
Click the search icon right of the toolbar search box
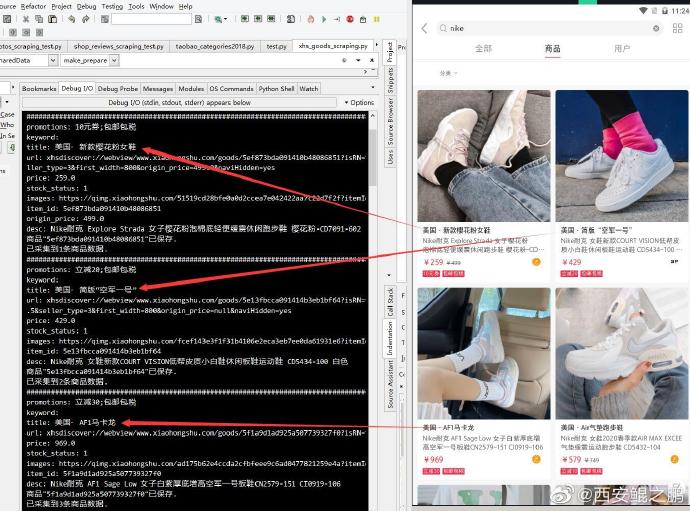(198, 19)
